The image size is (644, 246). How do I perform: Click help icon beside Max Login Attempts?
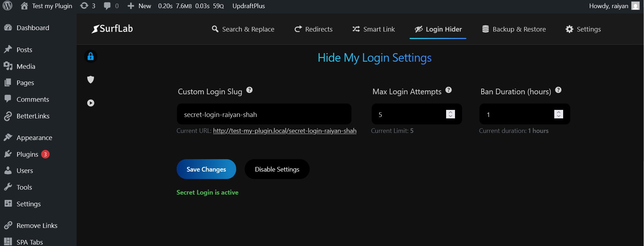(x=449, y=90)
